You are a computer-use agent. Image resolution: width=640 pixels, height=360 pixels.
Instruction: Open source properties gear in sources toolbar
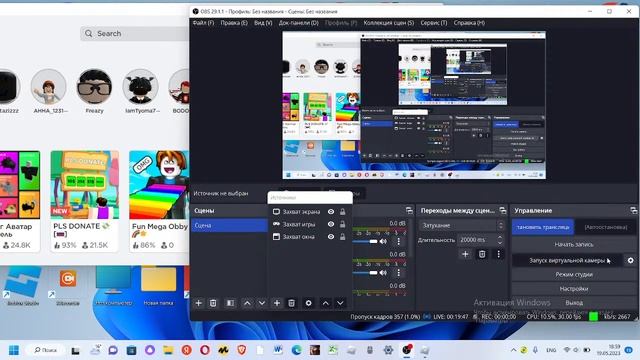pos(309,303)
